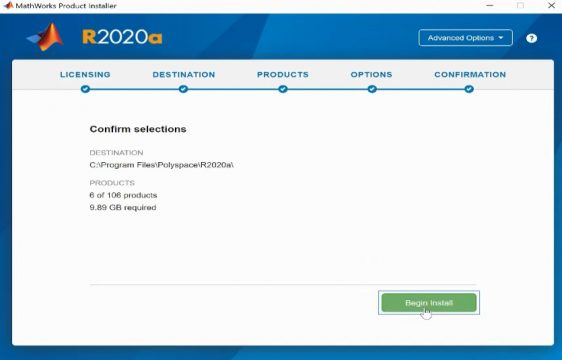Screen dimensions: 562x360
Task: Click the Licensing step checkmark circle
Action: [x=85, y=89]
